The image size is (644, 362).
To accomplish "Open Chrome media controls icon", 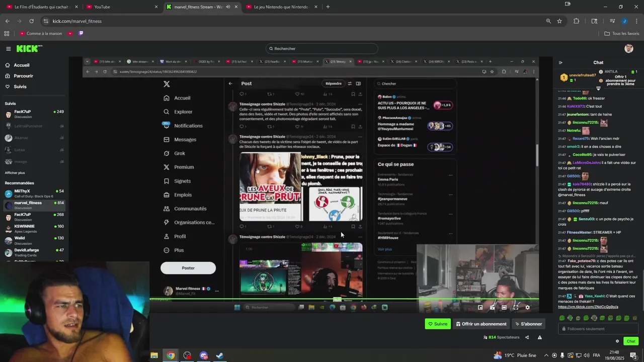I will coord(612,21).
